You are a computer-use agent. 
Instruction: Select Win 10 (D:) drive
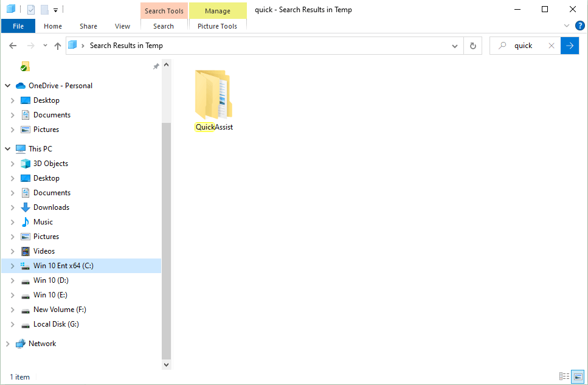[50, 280]
